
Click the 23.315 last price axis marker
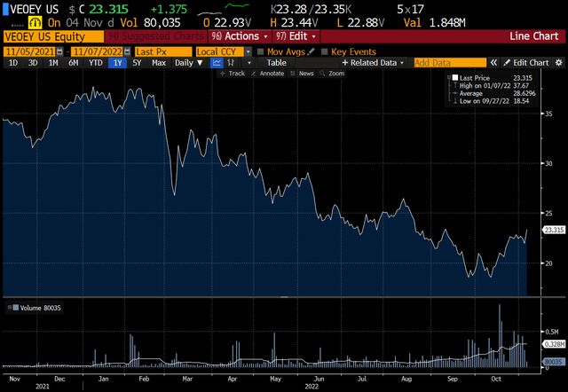click(554, 230)
